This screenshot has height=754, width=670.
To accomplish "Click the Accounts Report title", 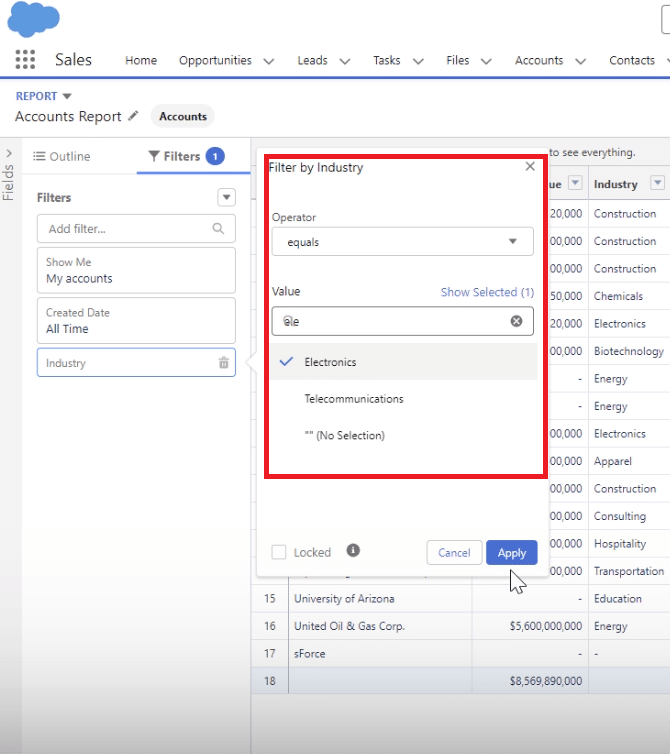I will point(68,116).
